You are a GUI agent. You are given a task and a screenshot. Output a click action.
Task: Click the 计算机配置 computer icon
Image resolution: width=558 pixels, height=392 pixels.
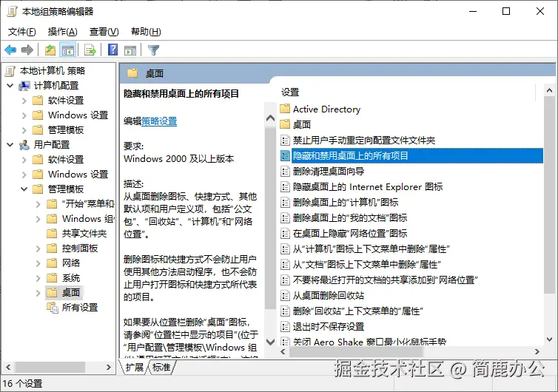point(24,86)
